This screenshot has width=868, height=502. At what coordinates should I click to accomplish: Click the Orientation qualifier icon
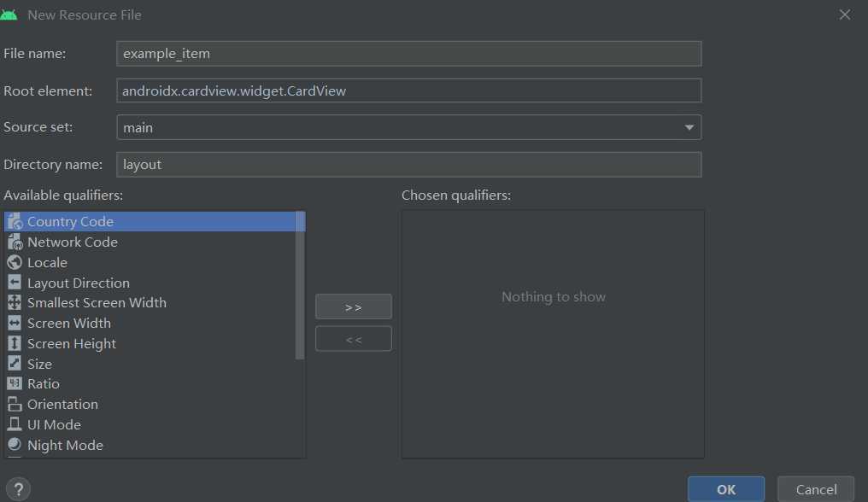[15, 404]
